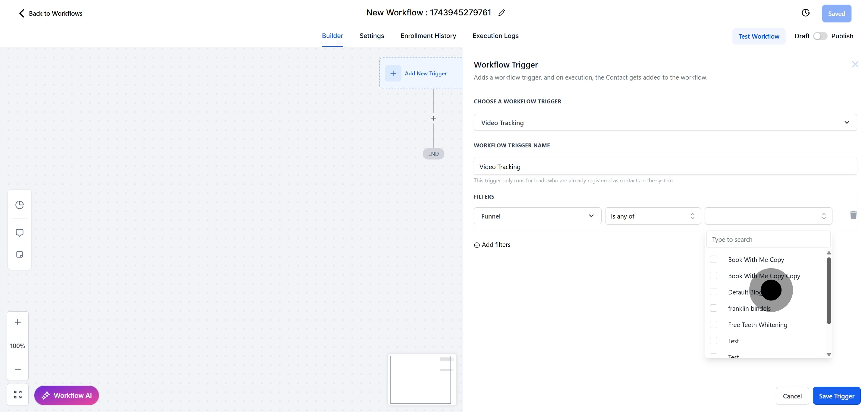Open the Execution Logs tab
Viewport: 868px width, 412px height.
click(495, 36)
